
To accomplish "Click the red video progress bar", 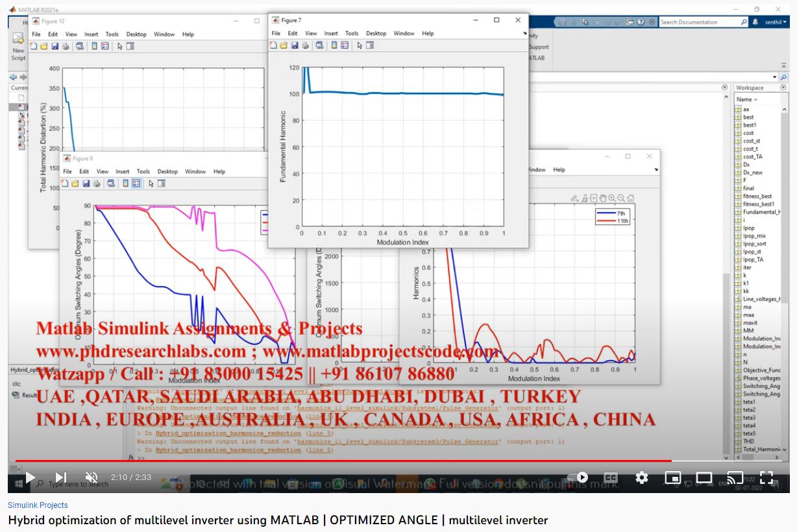I will pyautogui.click(x=325, y=461).
